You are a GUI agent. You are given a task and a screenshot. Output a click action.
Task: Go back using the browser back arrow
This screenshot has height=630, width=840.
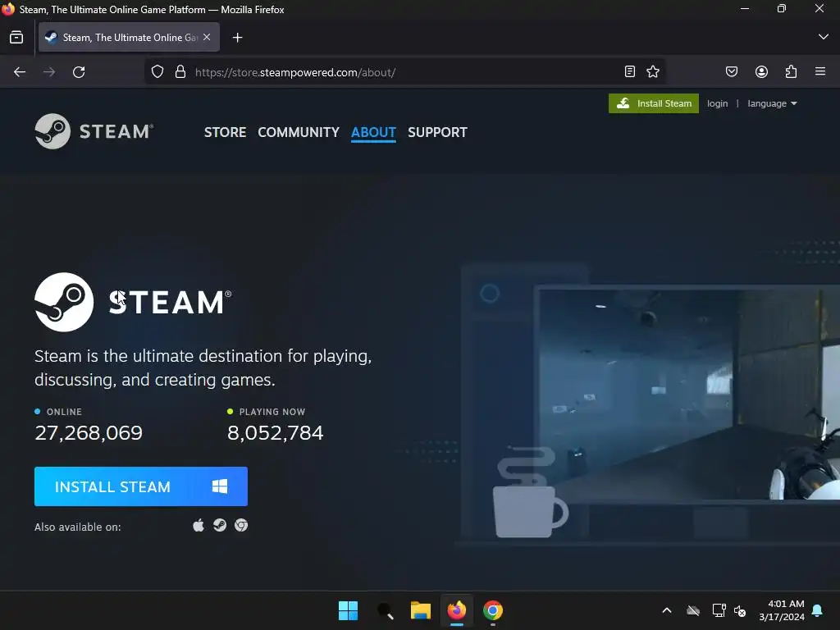[x=20, y=72]
